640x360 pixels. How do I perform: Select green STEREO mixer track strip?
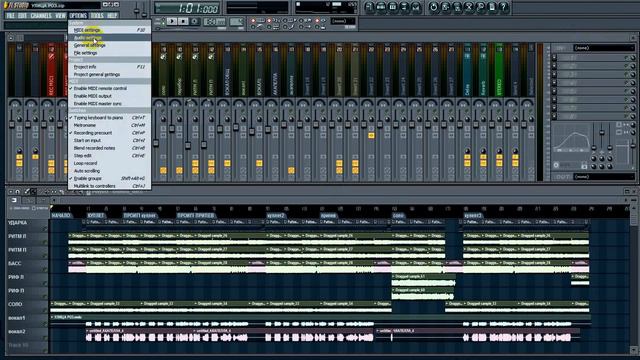coord(499,69)
